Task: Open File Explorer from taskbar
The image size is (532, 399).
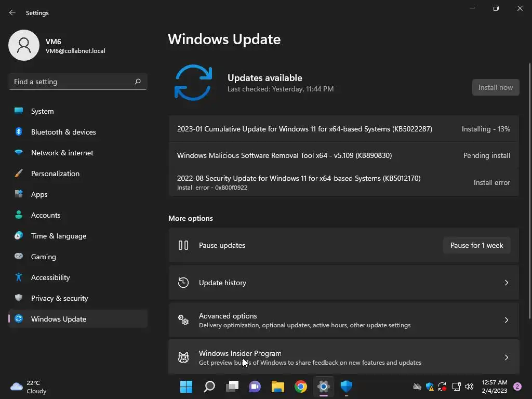Action: 277,387
